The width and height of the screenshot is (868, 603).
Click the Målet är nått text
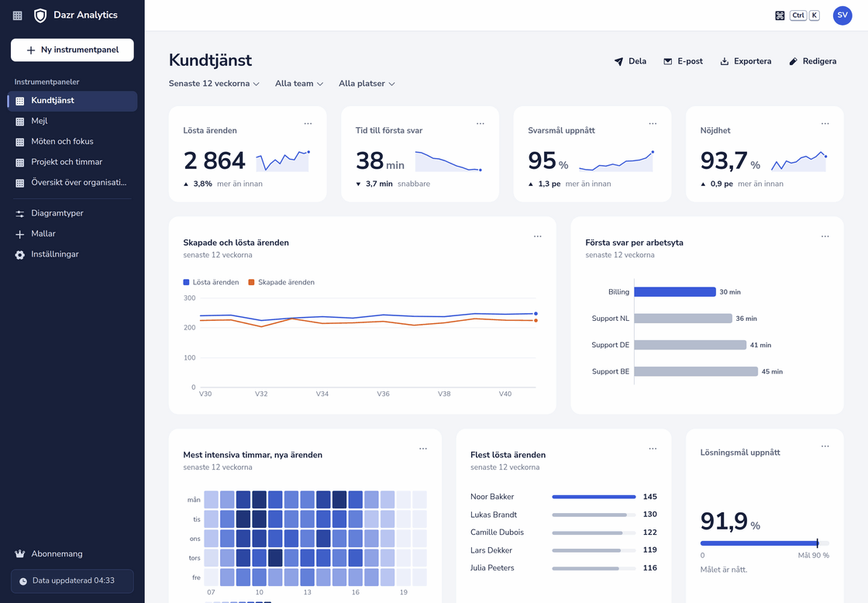point(724,569)
